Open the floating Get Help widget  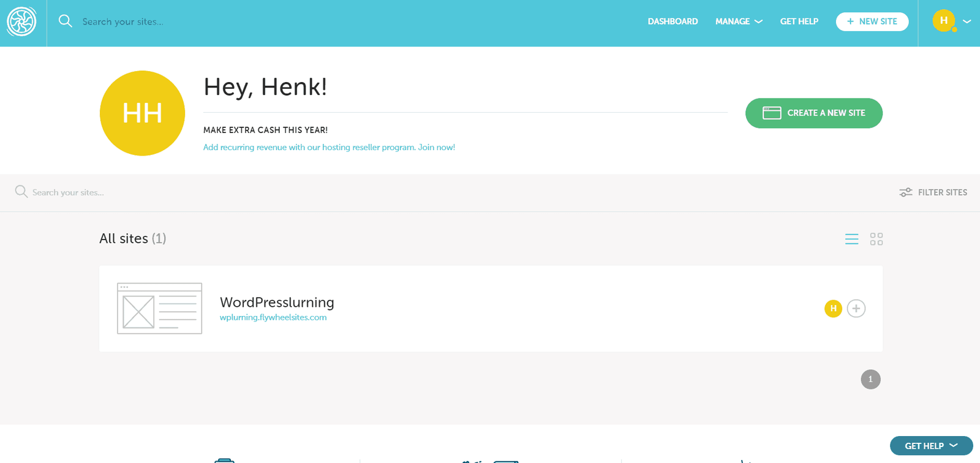coord(931,446)
